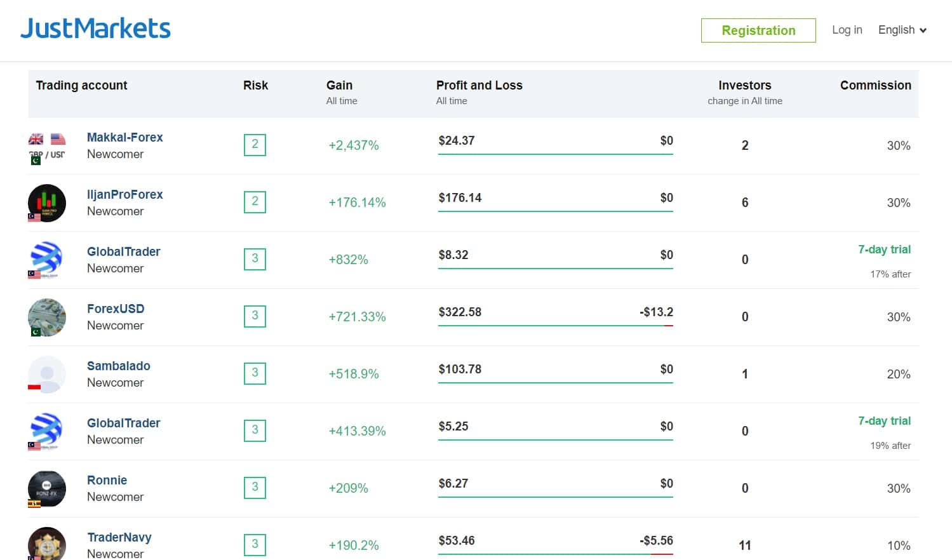The height and width of the screenshot is (560, 952).
Task: Click the $8.32 profit amount
Action: point(453,255)
